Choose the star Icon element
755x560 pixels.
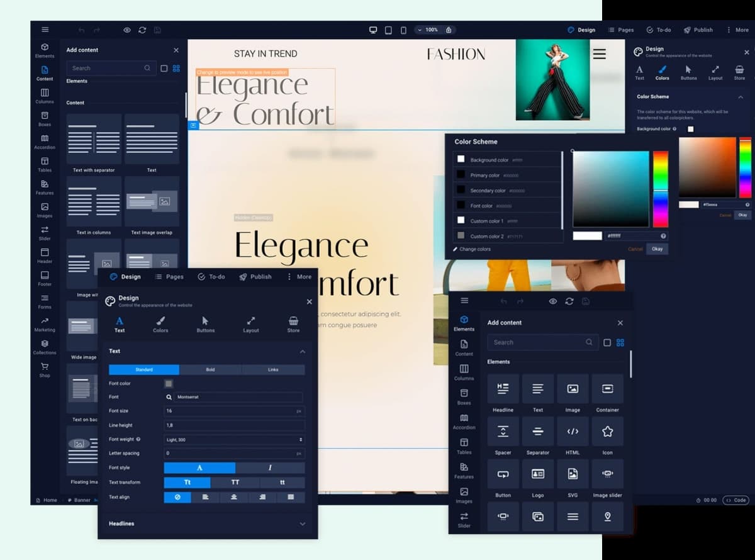point(607,431)
